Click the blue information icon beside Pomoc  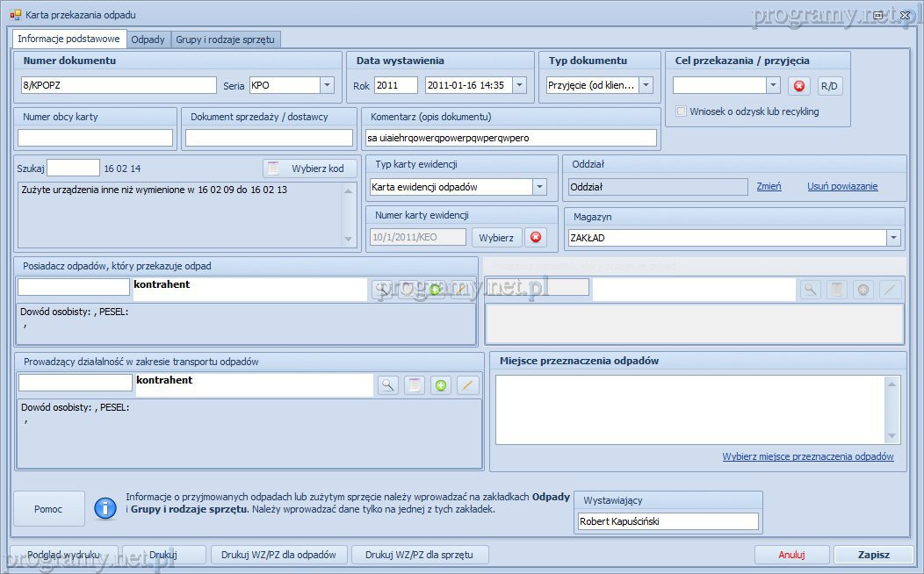coord(105,508)
